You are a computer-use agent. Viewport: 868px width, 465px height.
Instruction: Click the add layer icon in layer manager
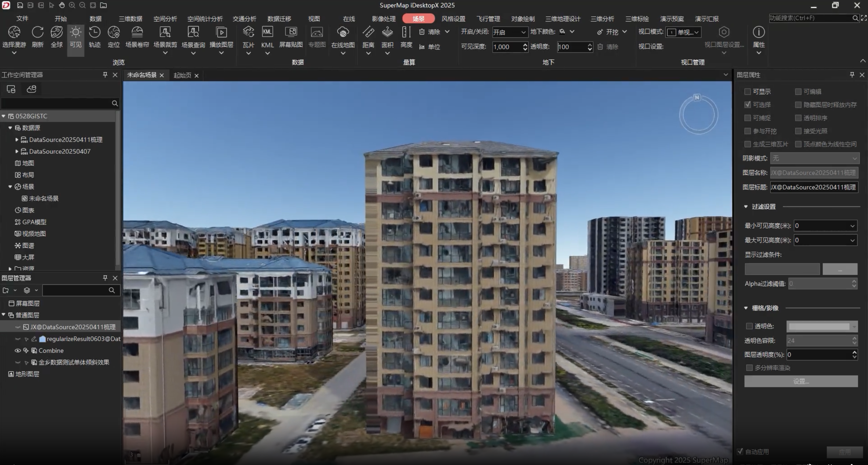coord(6,290)
